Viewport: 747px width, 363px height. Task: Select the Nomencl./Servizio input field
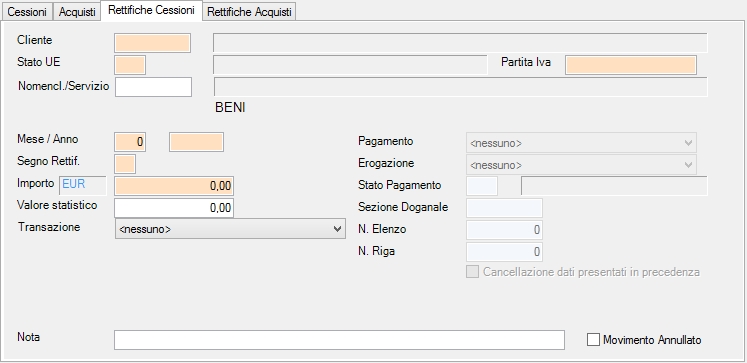(153, 87)
